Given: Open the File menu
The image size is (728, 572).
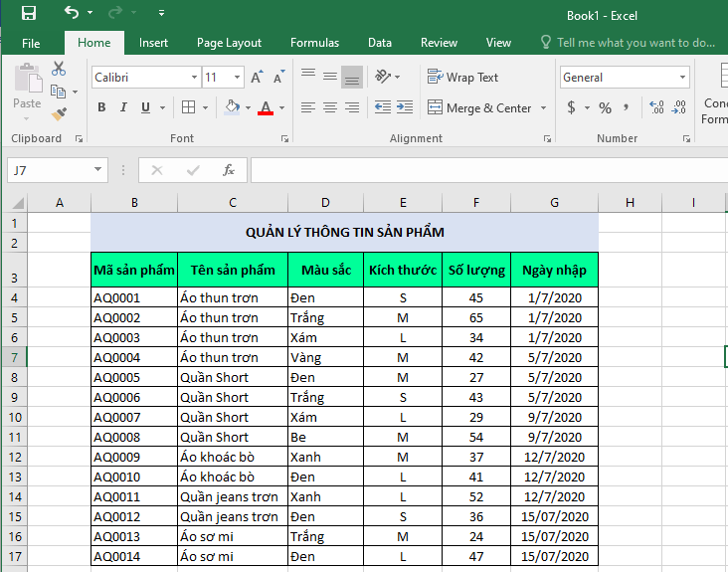Looking at the screenshot, I should tap(31, 43).
